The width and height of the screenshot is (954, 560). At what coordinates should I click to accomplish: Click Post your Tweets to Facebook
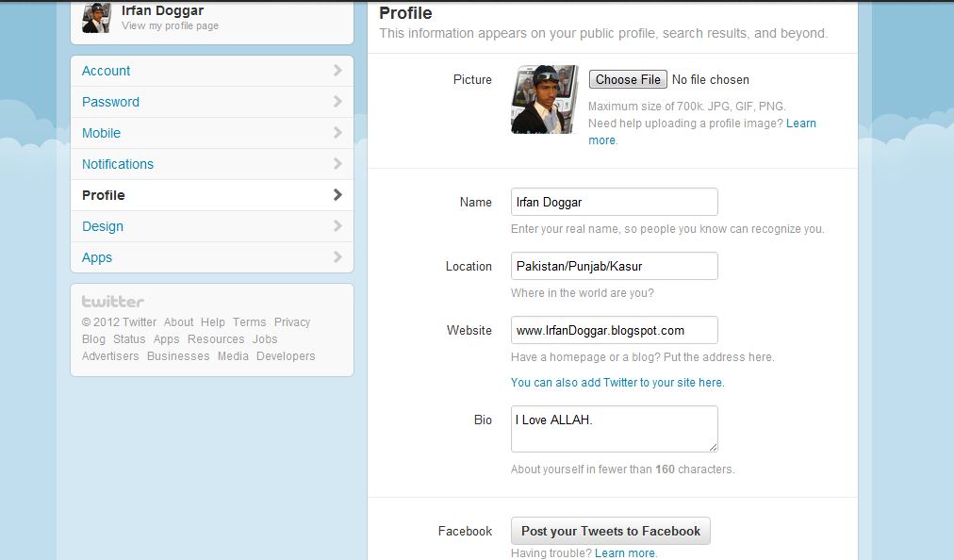(x=610, y=531)
